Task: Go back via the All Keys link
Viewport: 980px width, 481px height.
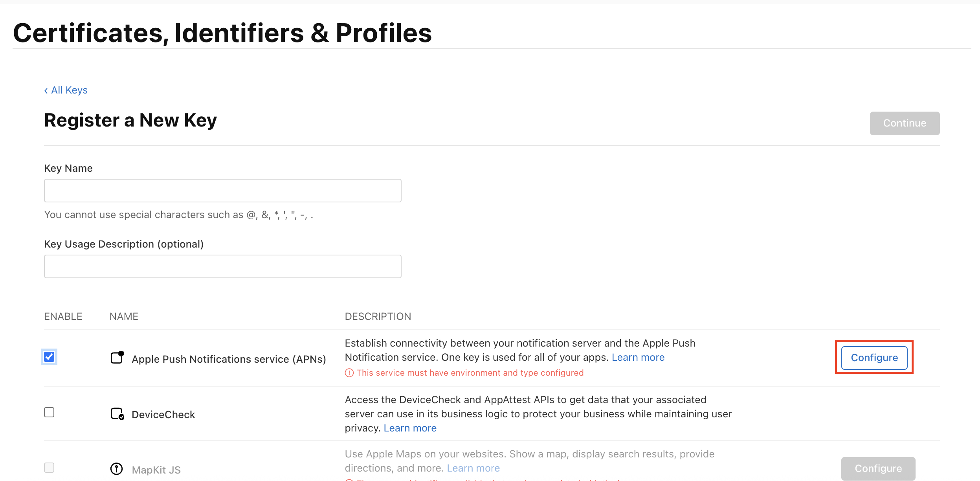Action: pos(66,90)
